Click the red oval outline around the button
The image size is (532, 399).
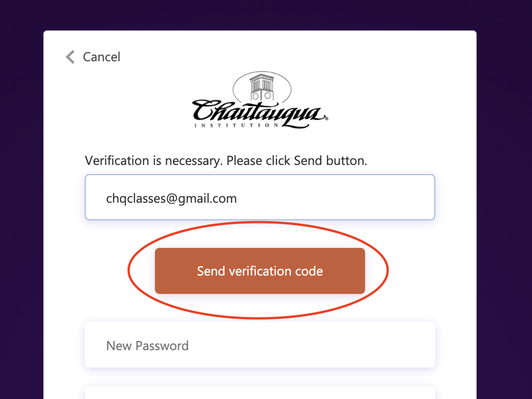click(x=388, y=270)
